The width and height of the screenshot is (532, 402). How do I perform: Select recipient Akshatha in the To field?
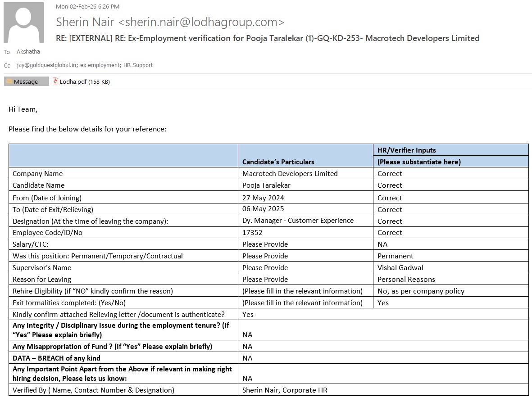pyautogui.click(x=28, y=52)
